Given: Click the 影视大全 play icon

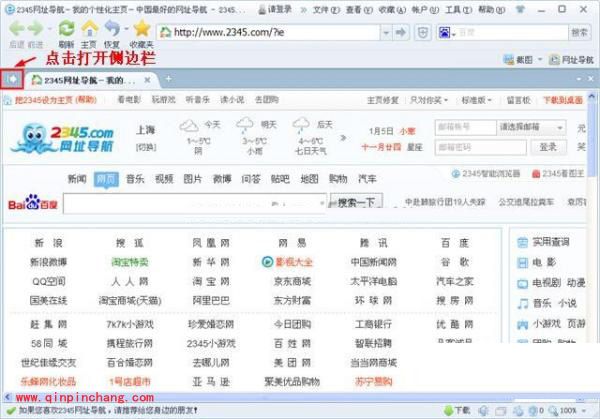Looking at the screenshot, I should 267,262.
